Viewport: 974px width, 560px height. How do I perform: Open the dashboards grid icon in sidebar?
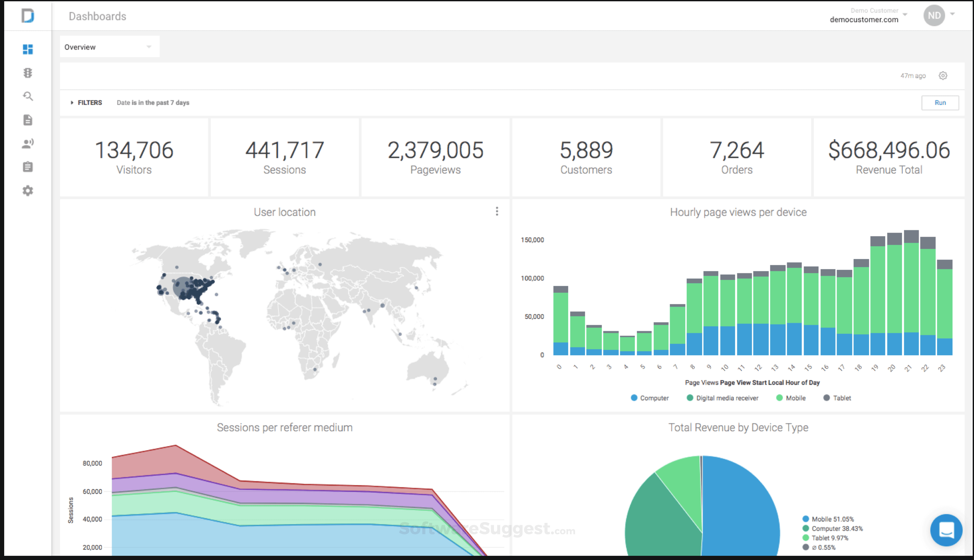click(x=28, y=49)
